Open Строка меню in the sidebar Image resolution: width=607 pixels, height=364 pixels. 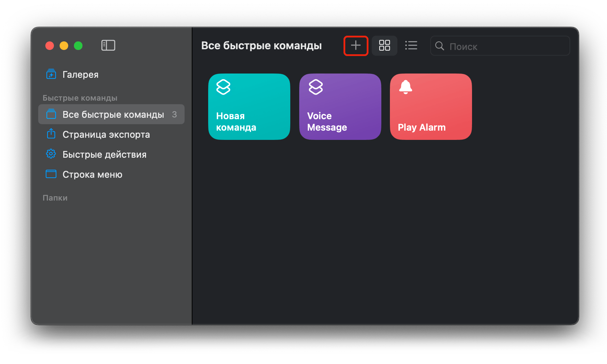(x=111, y=175)
